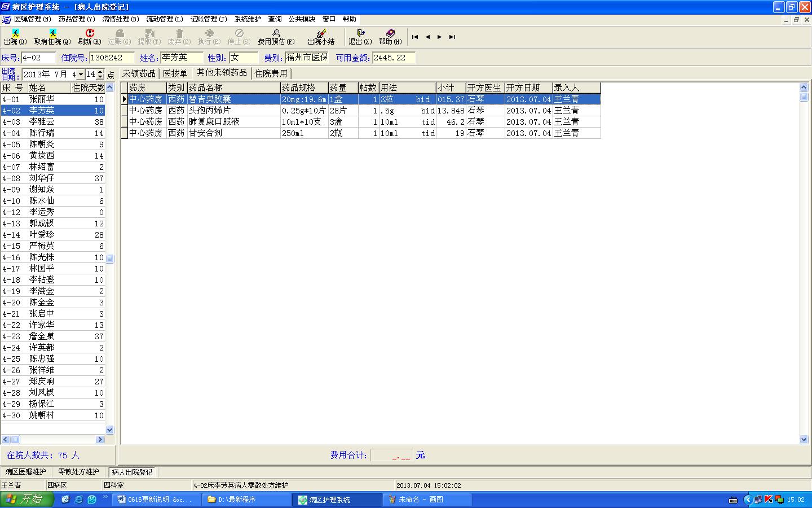Open the 出院日期 date dropdown arrow

click(81, 75)
